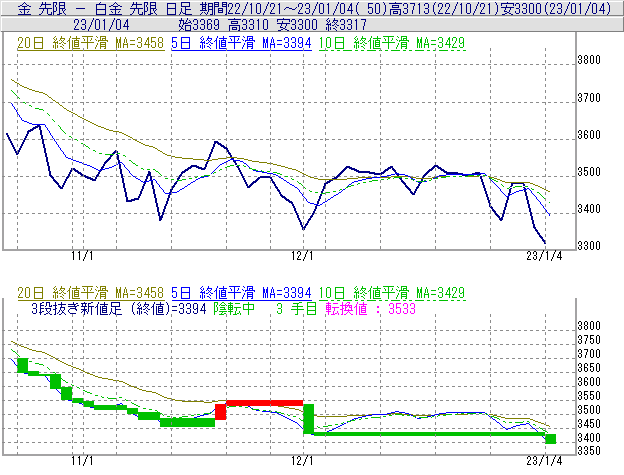
Task: Click the 11/1 date label under the upper chart
Action: click(82, 256)
